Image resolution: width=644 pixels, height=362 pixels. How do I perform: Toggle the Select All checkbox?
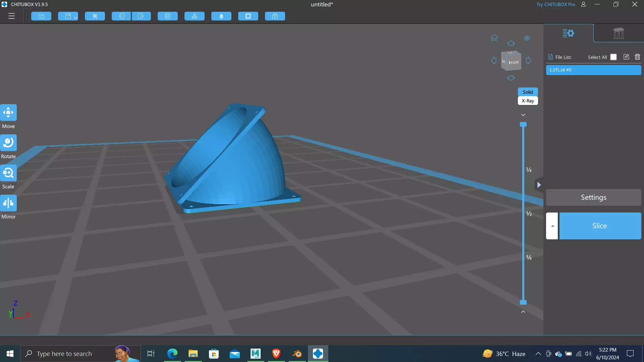pyautogui.click(x=613, y=57)
